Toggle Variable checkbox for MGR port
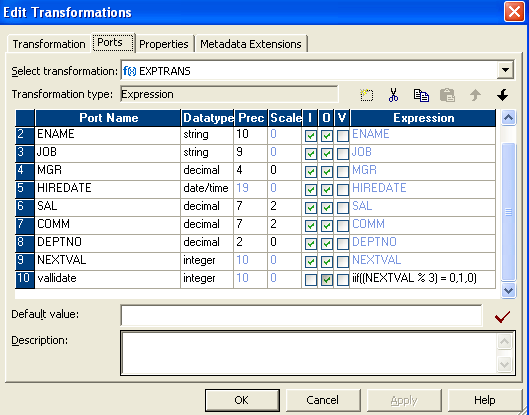 (x=343, y=172)
